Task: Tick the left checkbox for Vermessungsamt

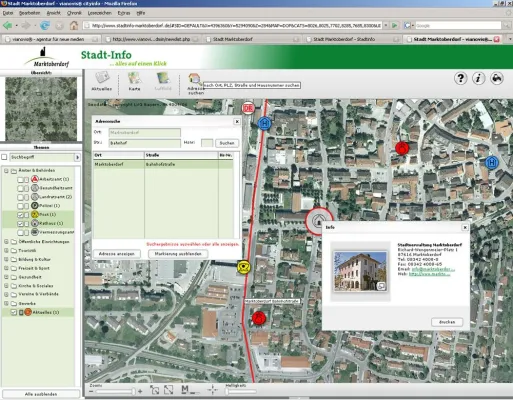Action: (20, 232)
